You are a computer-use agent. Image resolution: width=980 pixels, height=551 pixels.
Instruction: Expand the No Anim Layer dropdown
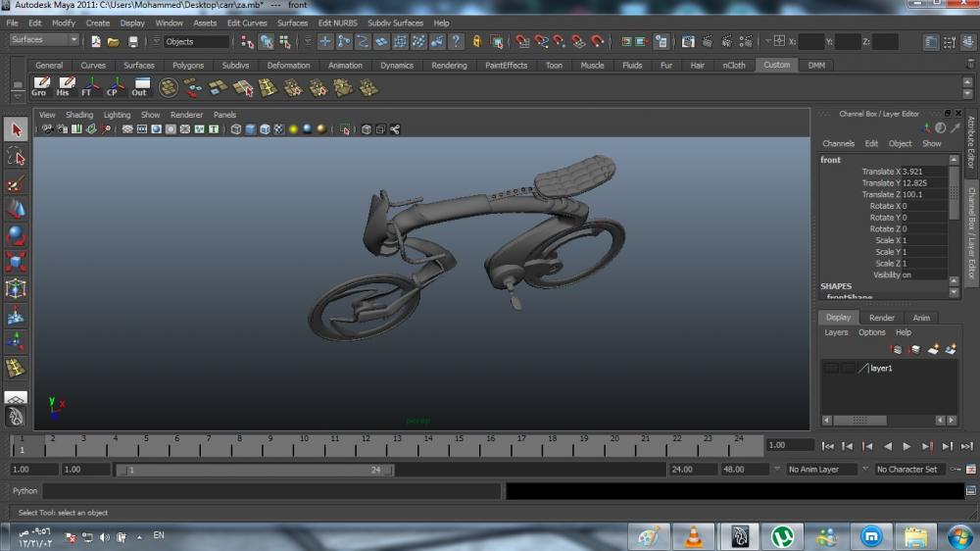click(822, 470)
